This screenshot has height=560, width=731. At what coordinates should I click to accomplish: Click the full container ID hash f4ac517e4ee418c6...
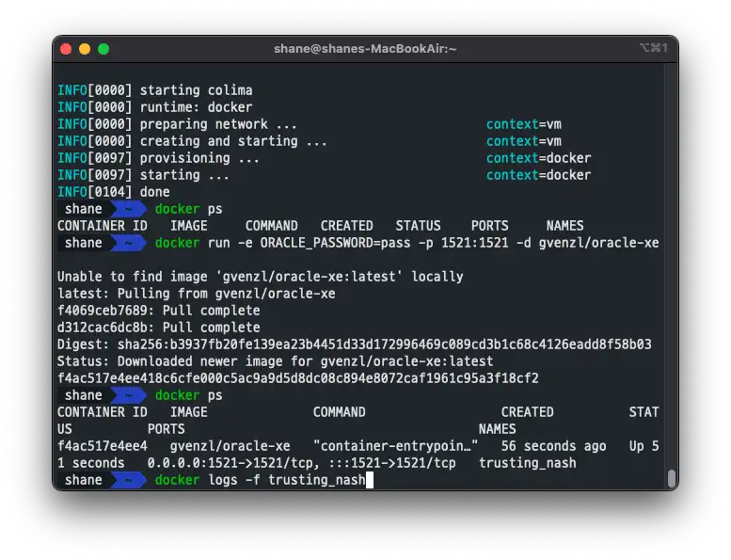[298, 378]
